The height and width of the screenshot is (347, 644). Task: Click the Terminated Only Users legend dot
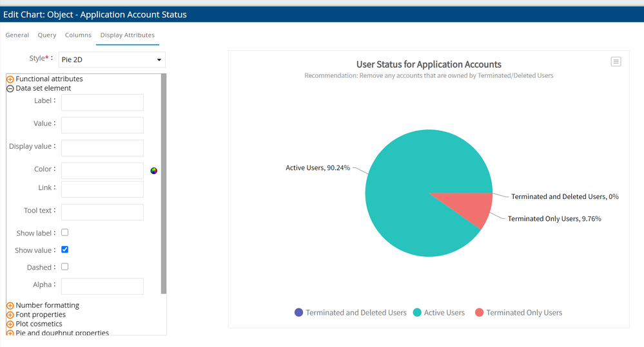click(479, 312)
